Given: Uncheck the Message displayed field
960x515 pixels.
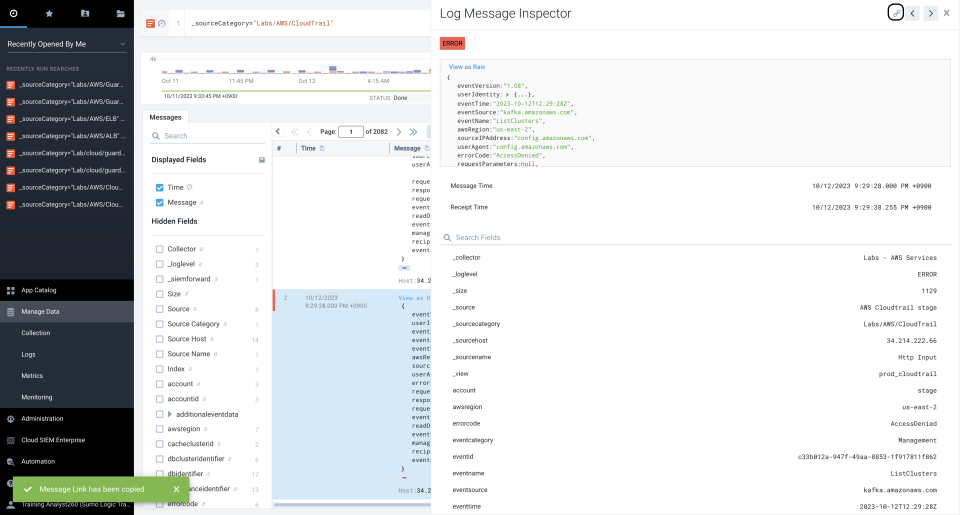Looking at the screenshot, I should [160, 203].
